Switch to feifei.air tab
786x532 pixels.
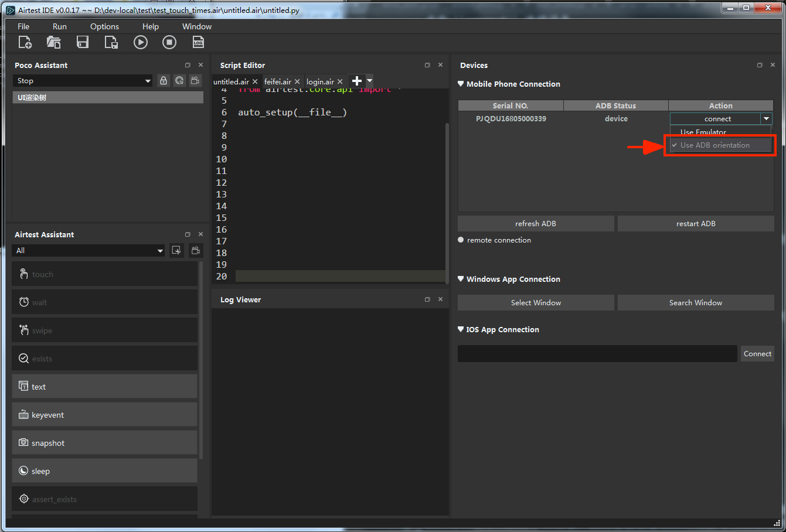(278, 81)
